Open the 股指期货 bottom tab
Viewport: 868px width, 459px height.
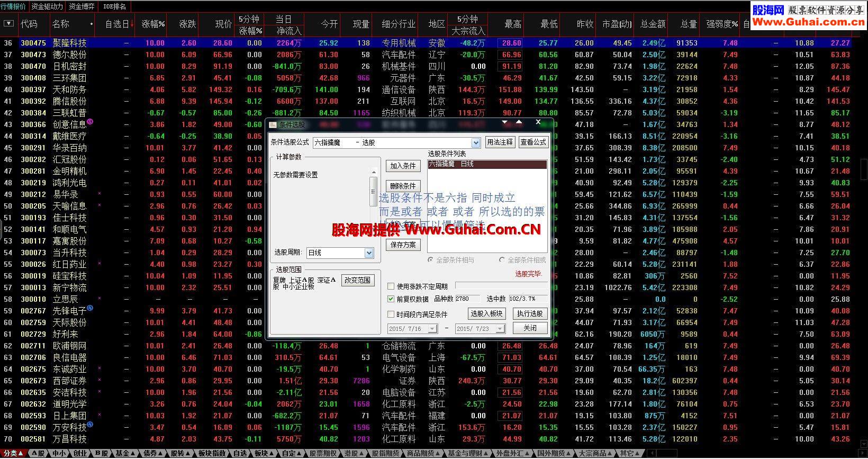pyautogui.click(x=385, y=453)
